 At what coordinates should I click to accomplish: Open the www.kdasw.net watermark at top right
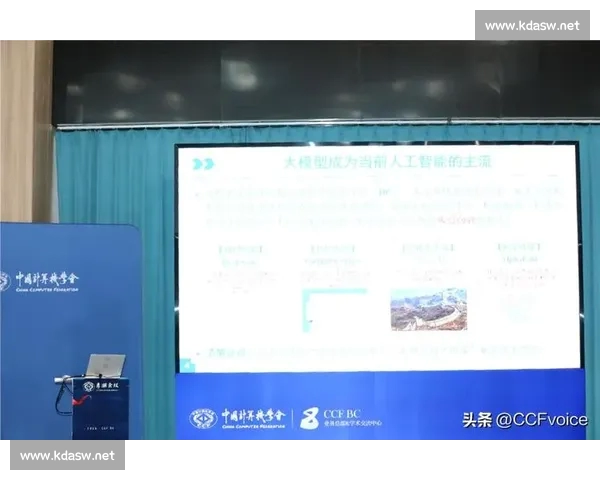tap(531, 26)
